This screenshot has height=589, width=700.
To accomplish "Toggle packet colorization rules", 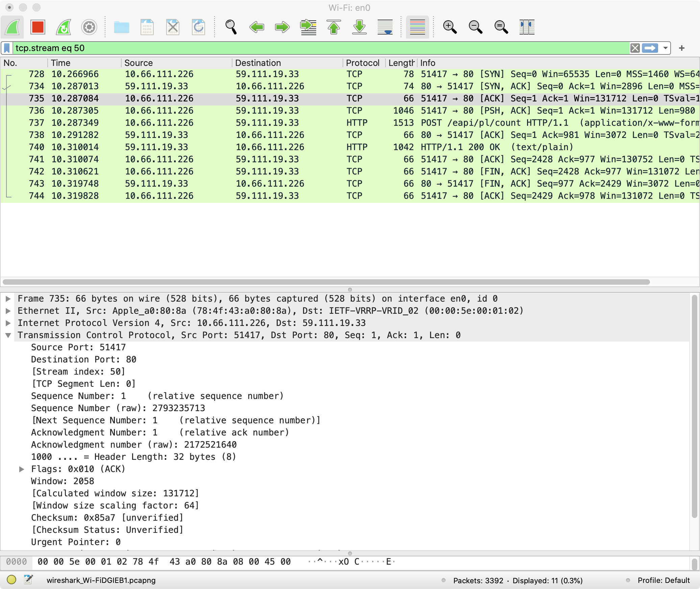I will click(x=417, y=27).
